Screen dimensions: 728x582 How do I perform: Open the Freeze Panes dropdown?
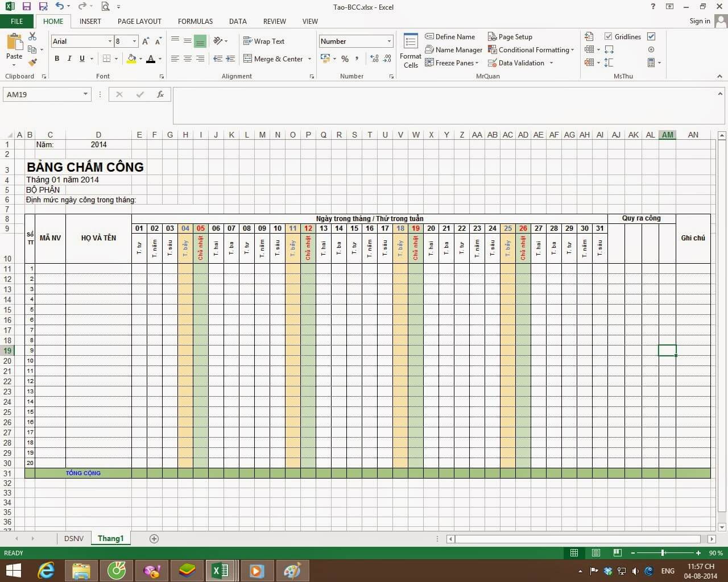point(452,63)
